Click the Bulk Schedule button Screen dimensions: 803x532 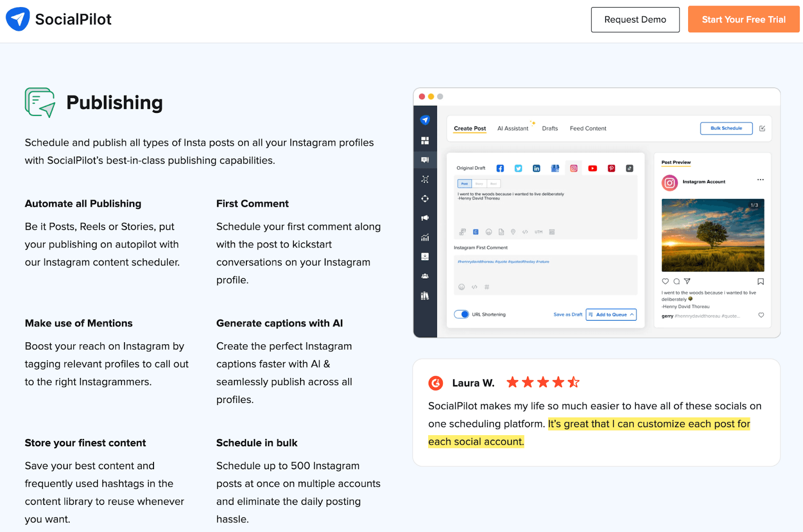pos(726,128)
